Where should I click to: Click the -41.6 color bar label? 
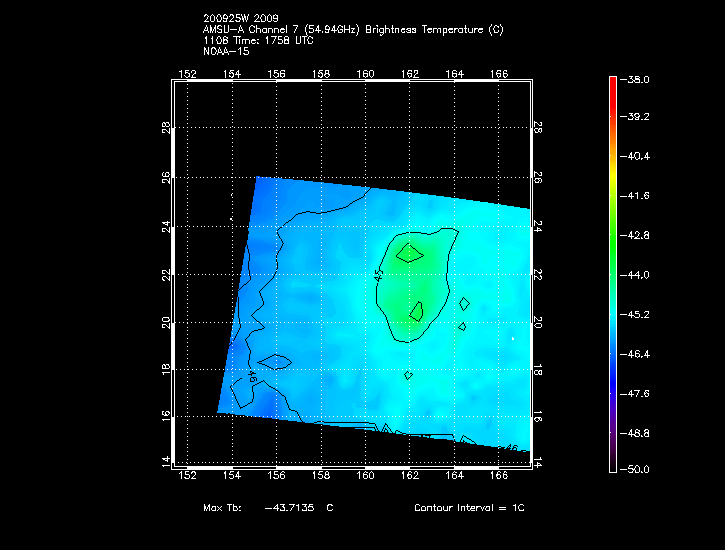point(638,196)
